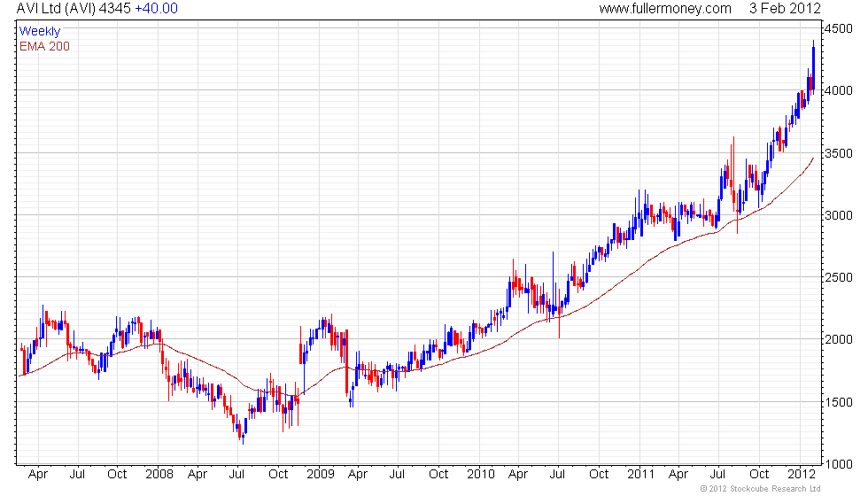
Task: Click the 2009 year marker on time axis
Action: (319, 474)
